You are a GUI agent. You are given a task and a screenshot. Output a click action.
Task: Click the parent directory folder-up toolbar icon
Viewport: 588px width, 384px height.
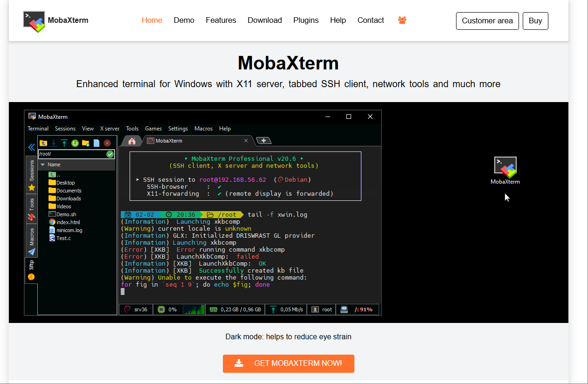(x=43, y=143)
